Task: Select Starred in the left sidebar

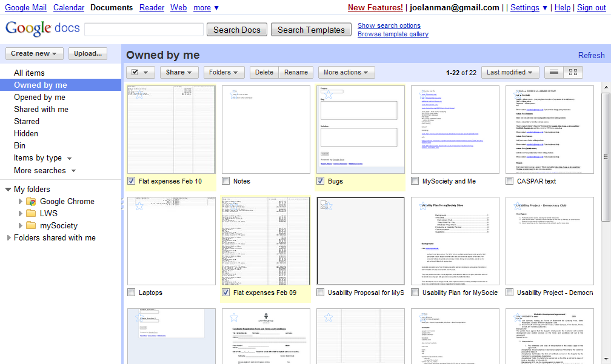Action: (27, 121)
